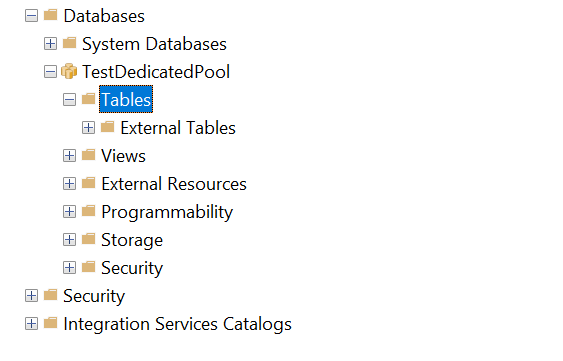Select the Tables tree item
The width and height of the screenshot is (563, 361).
(126, 99)
